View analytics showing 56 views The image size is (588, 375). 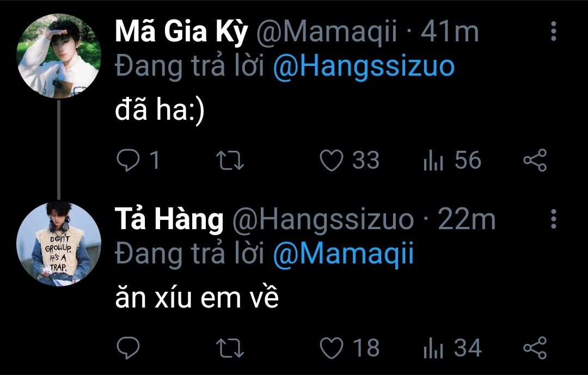pos(433,161)
